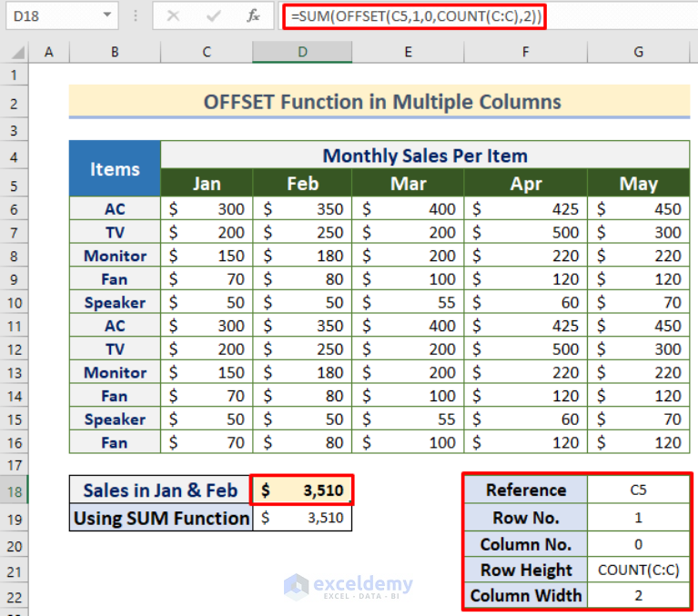Image resolution: width=698 pixels, height=616 pixels.
Task: Select the 'Monitor' item cell in row 8
Action: [115, 256]
